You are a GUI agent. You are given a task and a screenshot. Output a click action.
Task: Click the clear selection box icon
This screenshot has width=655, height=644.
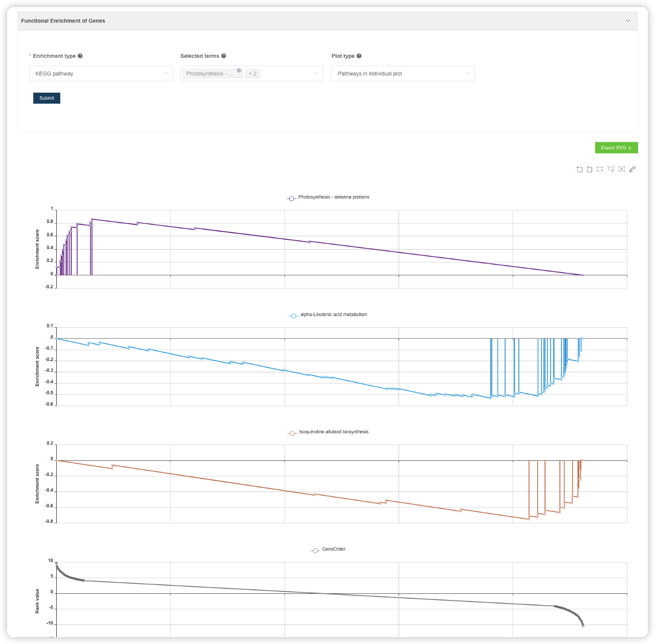622,169
